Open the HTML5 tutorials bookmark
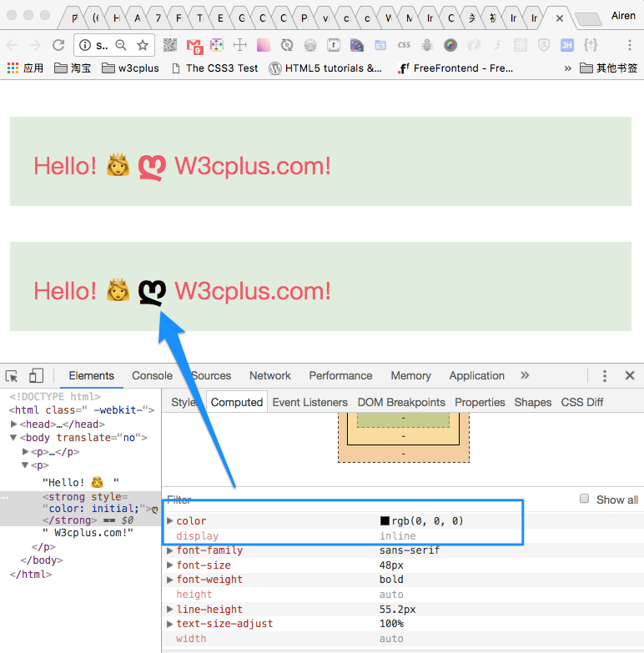 325,68
